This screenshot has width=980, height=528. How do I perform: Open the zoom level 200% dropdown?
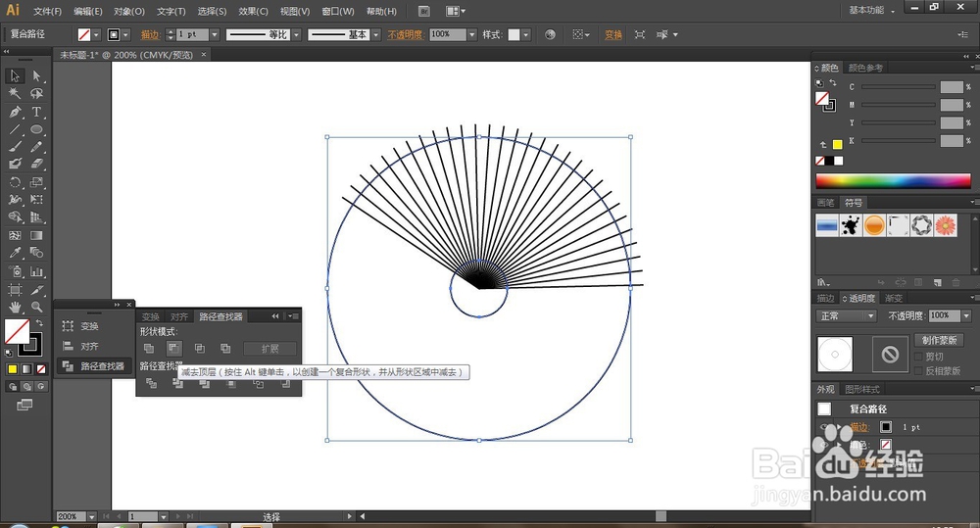point(92,517)
